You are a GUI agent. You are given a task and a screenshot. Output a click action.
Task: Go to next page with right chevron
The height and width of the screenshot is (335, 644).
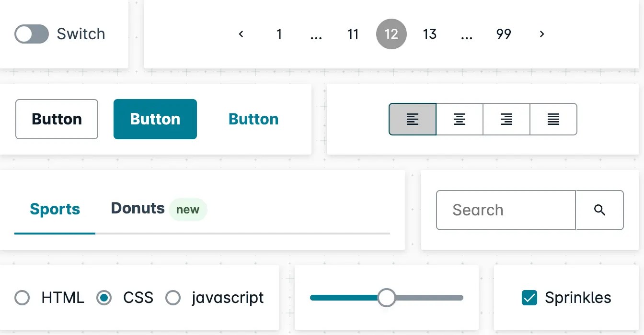tap(542, 34)
